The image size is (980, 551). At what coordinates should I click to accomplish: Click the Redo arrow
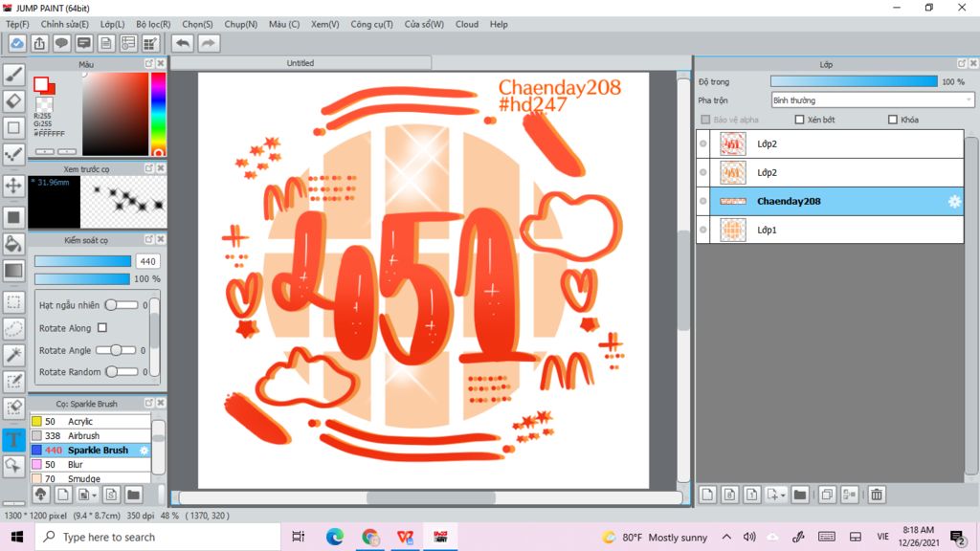[209, 43]
